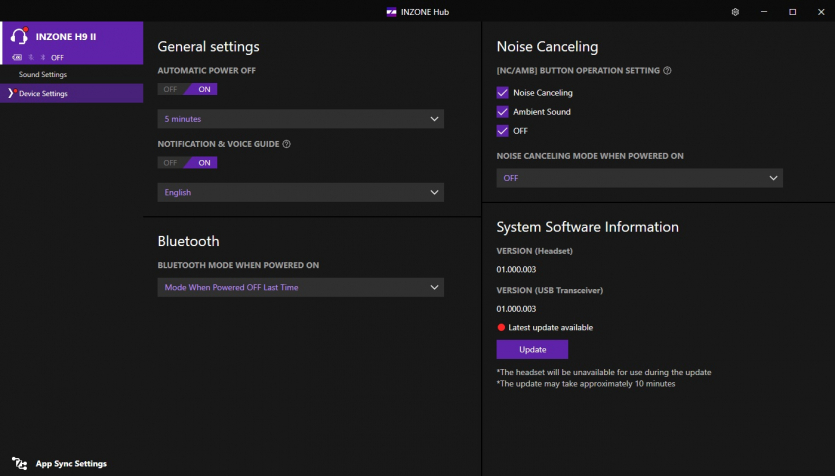Click the App Sync Settings icon

tap(19, 464)
